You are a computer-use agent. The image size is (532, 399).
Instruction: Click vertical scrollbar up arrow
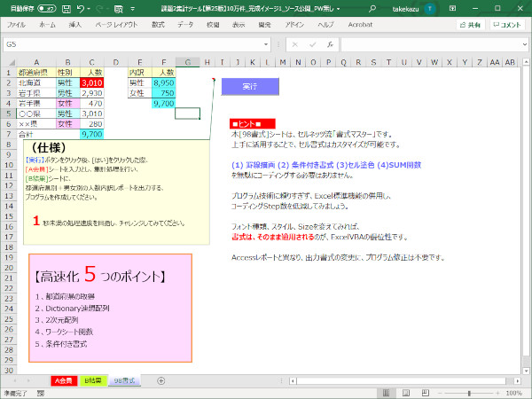point(526,62)
